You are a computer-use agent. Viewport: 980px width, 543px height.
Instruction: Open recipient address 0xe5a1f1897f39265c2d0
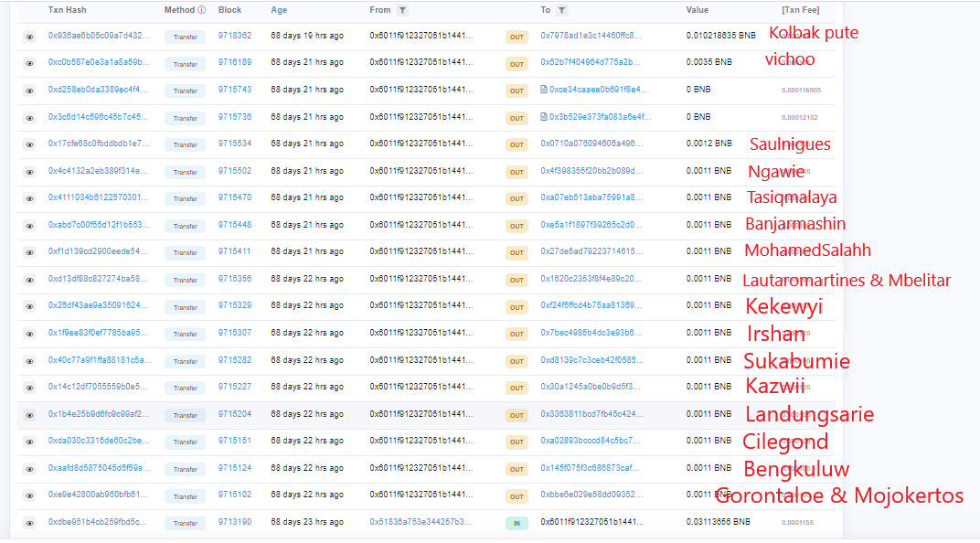pyautogui.click(x=591, y=225)
